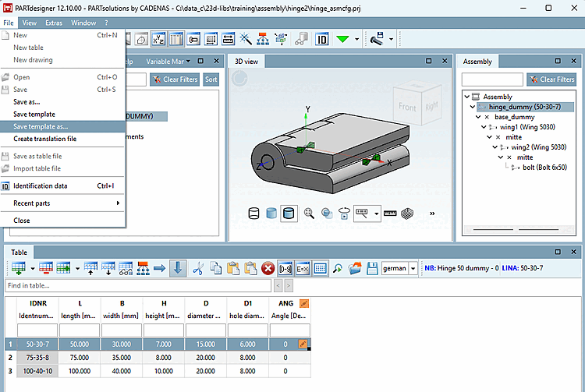This screenshot has height=392, width=585.
Task: Click the Sort button
Action: 211,79
